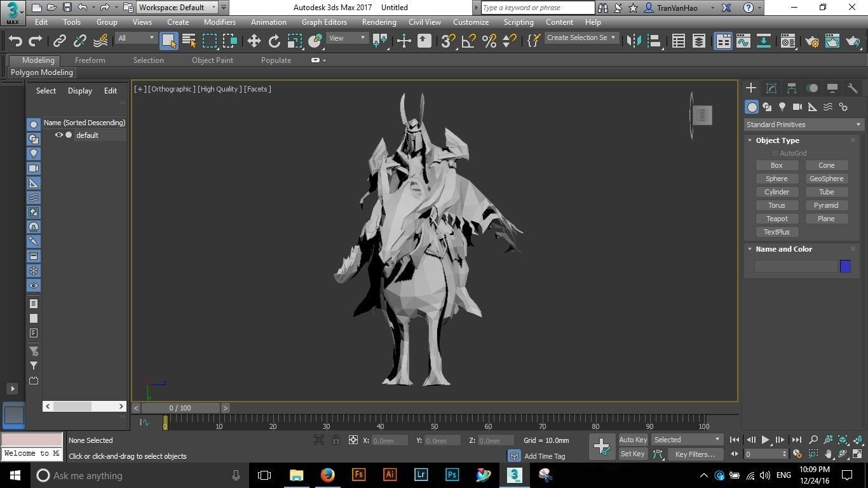Click the Scene Explorer horizontal scrollbar
Screen dimensions: 868x488
point(85,406)
